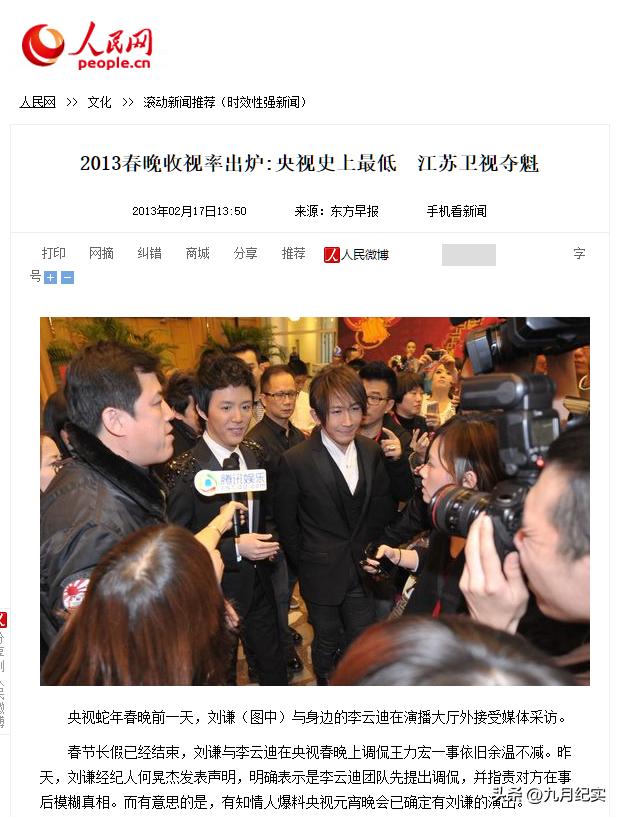
Task: Open the Spring Festival Gala interview photo
Action: click(315, 501)
